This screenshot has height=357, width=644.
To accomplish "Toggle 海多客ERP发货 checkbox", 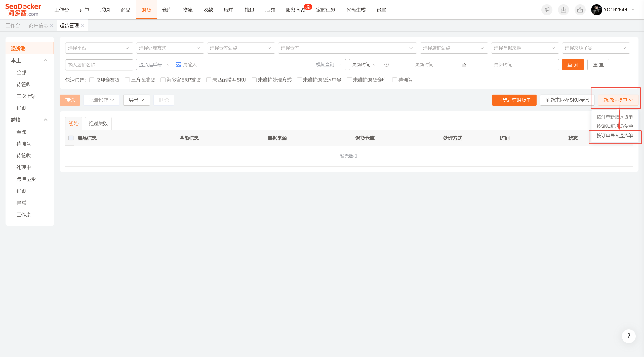I will 163,80.
